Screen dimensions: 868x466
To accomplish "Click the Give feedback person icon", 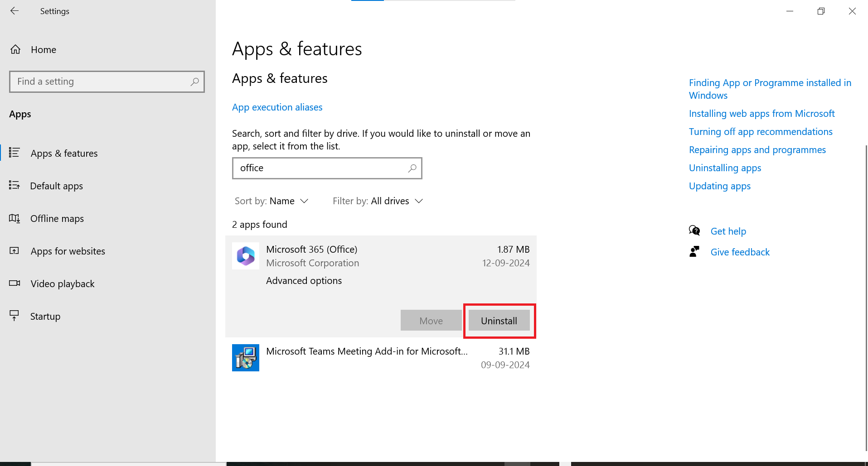I will point(694,251).
